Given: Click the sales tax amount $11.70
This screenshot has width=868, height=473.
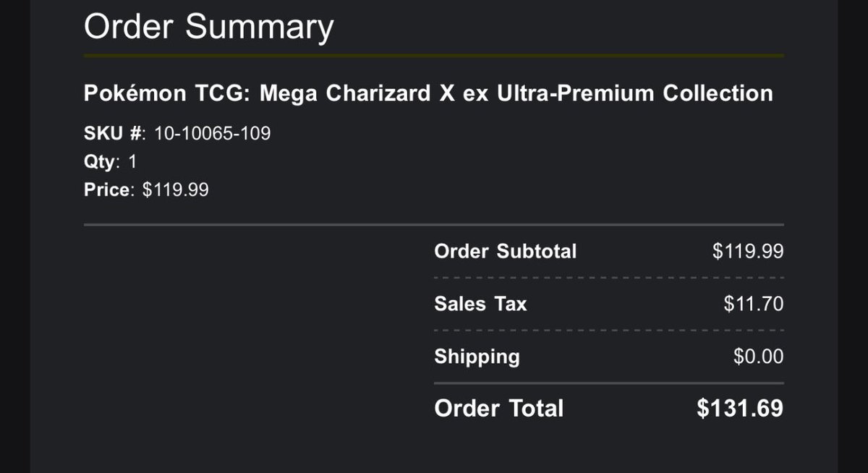Looking at the screenshot, I should (x=753, y=304).
